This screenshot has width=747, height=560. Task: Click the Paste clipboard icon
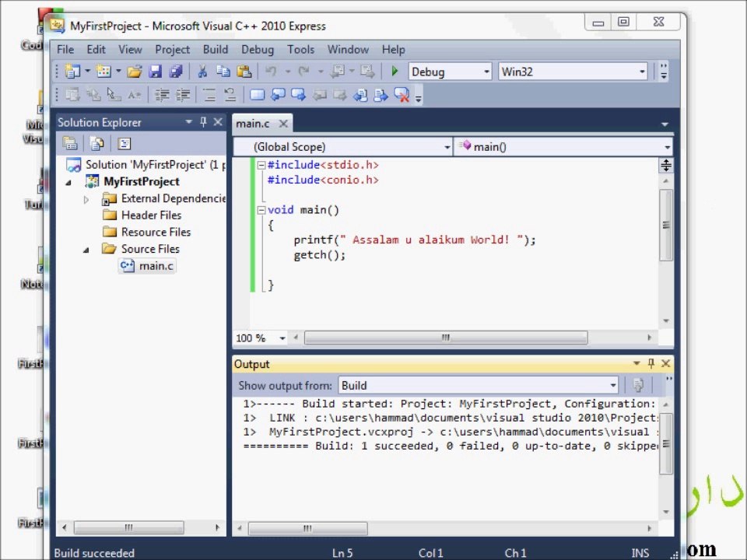coord(244,72)
